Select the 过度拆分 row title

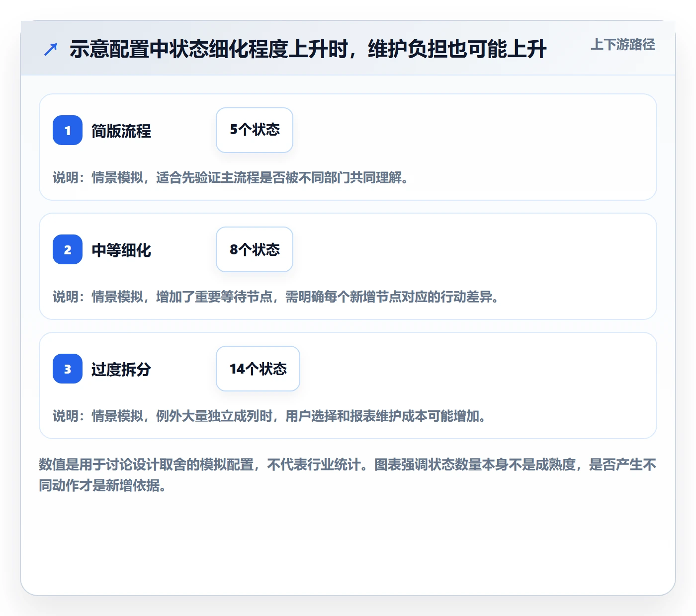pyautogui.click(x=121, y=369)
